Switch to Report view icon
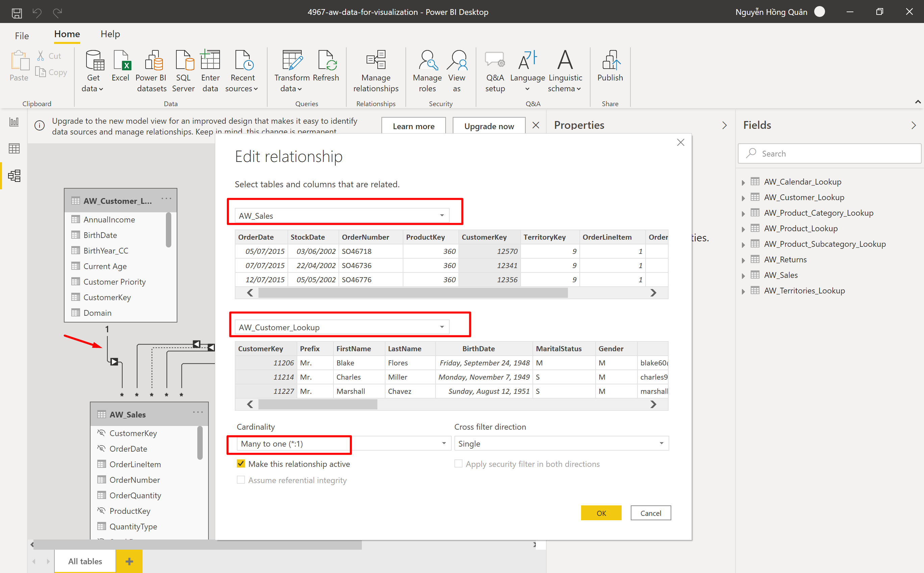Viewport: 924px width, 573px height. [x=14, y=122]
